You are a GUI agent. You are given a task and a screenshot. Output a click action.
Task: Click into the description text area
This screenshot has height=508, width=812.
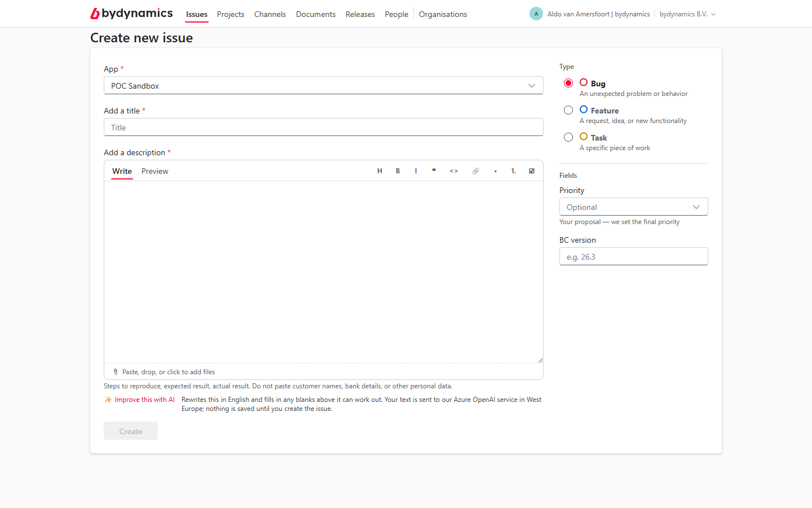(x=324, y=272)
